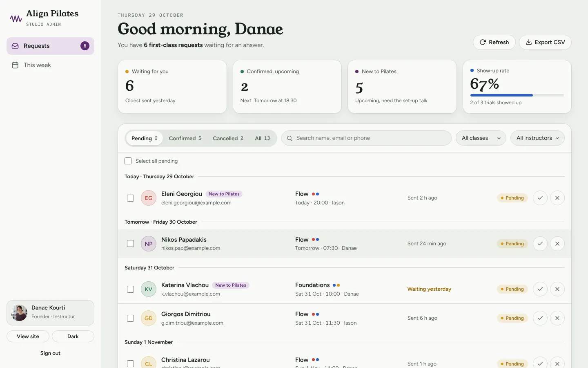The width and height of the screenshot is (588, 368).
Task: Export requests with Export CSV
Action: tap(545, 42)
